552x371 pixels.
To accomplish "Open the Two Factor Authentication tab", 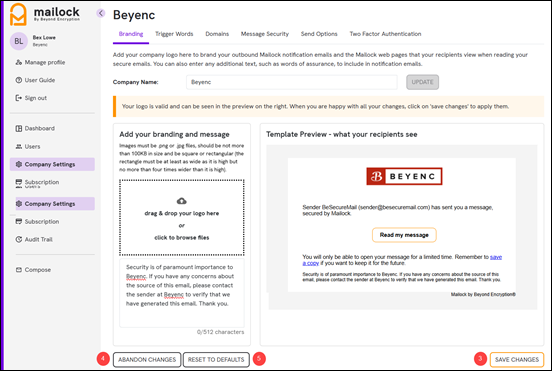I will (x=385, y=34).
